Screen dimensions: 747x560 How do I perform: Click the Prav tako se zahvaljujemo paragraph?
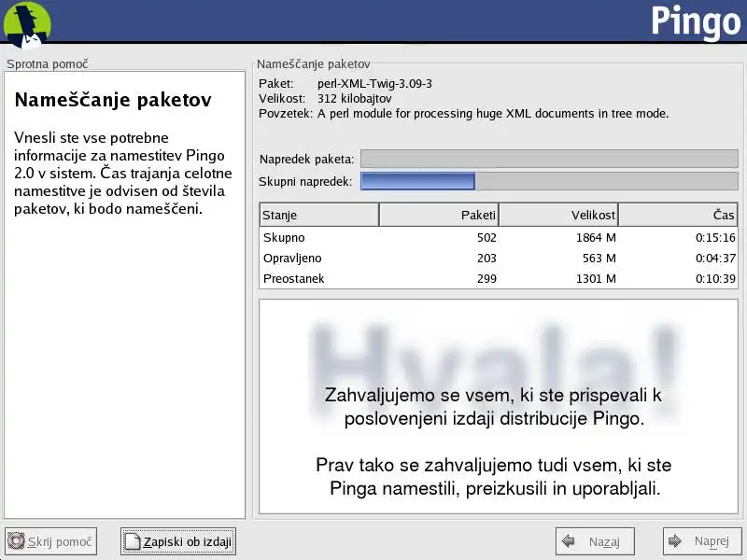click(x=494, y=477)
